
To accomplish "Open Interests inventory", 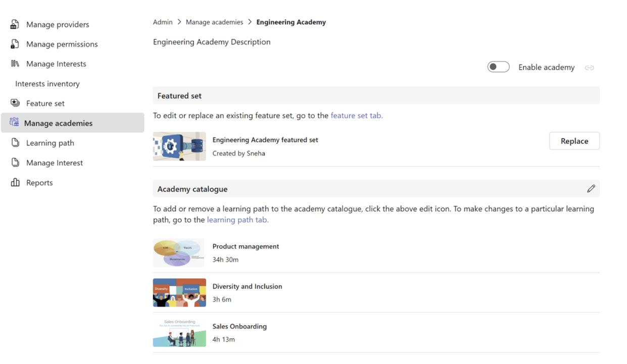I will point(47,83).
